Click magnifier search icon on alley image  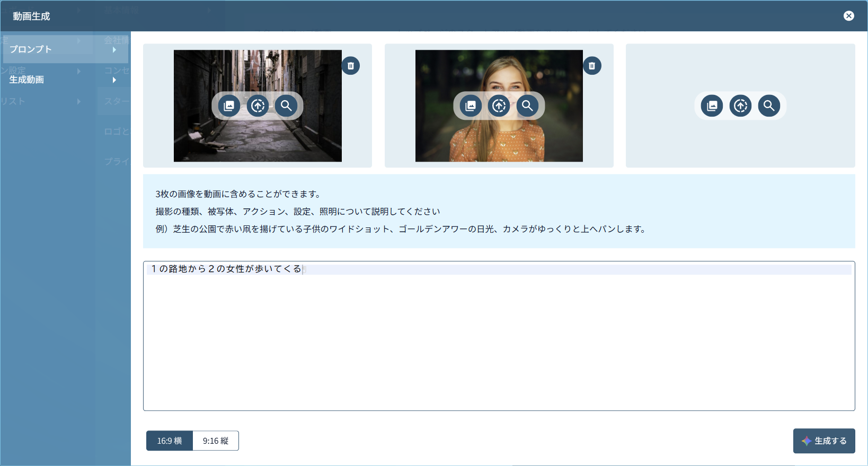[x=286, y=105]
